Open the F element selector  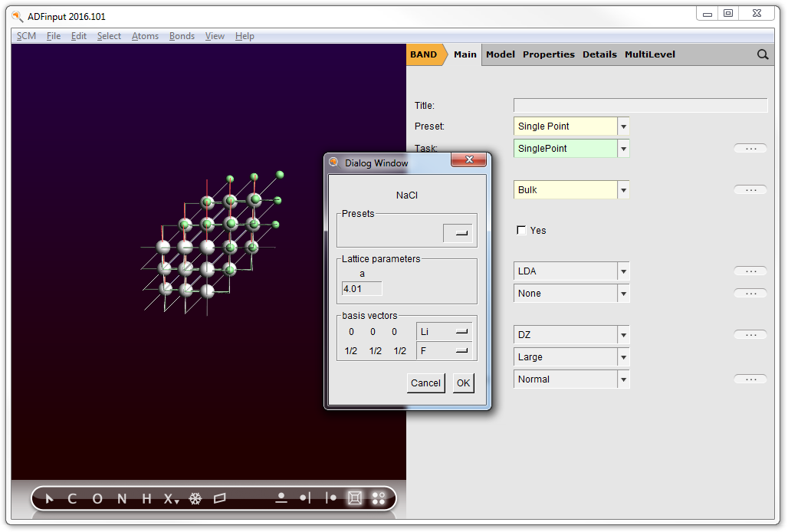point(445,350)
